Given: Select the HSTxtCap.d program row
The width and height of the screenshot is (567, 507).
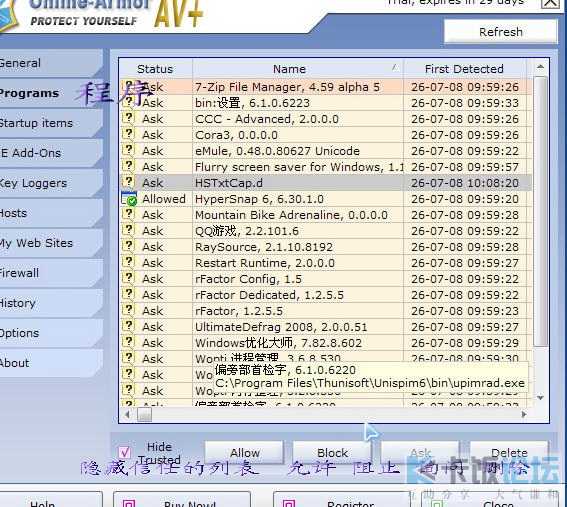Looking at the screenshot, I should coord(325,183).
